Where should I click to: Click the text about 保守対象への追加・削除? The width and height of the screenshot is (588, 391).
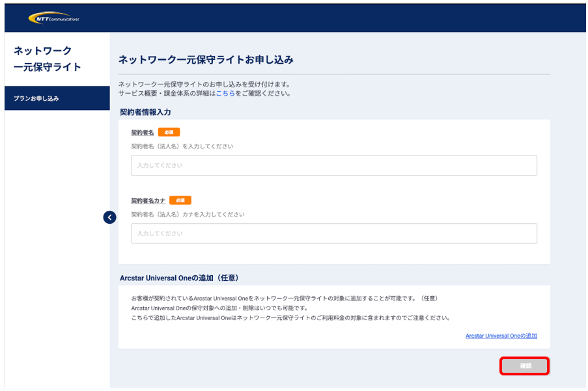pyautogui.click(x=219, y=308)
